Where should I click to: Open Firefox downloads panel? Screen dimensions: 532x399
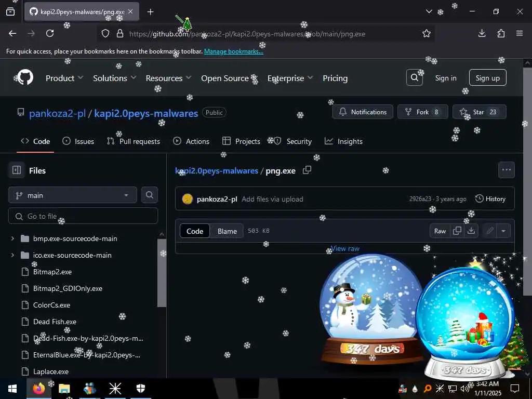[x=482, y=33]
